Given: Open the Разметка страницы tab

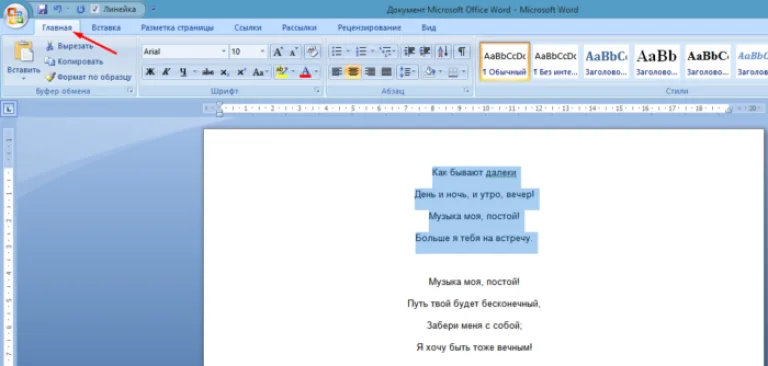Looking at the screenshot, I should (x=177, y=28).
